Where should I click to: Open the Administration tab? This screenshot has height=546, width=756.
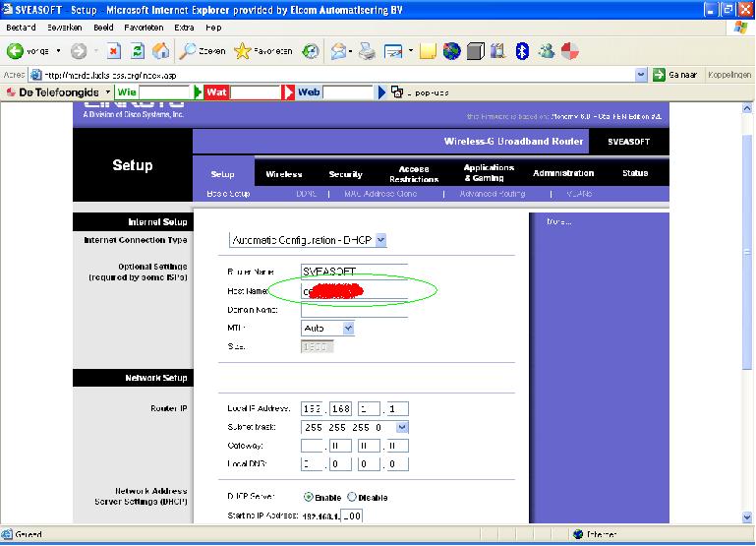point(563,173)
